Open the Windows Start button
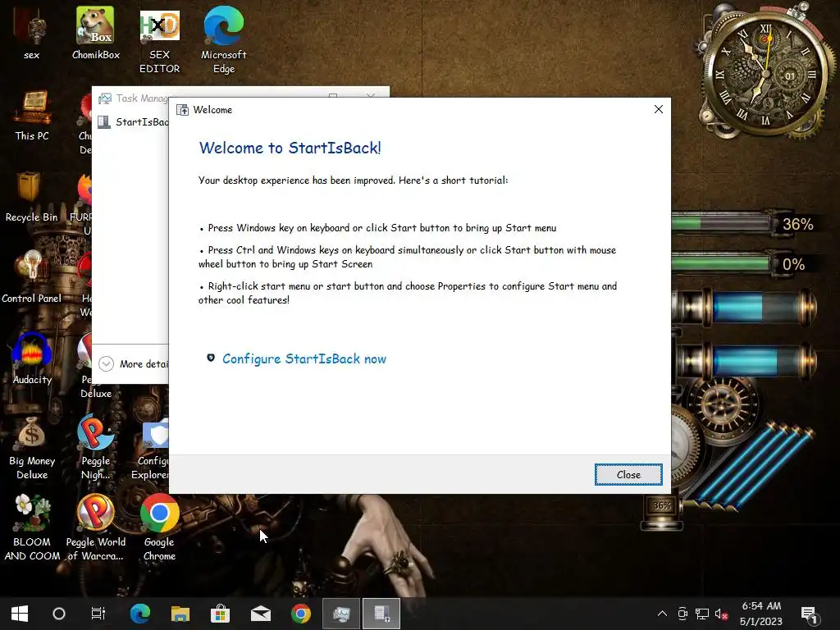The height and width of the screenshot is (630, 840). pyautogui.click(x=20, y=614)
